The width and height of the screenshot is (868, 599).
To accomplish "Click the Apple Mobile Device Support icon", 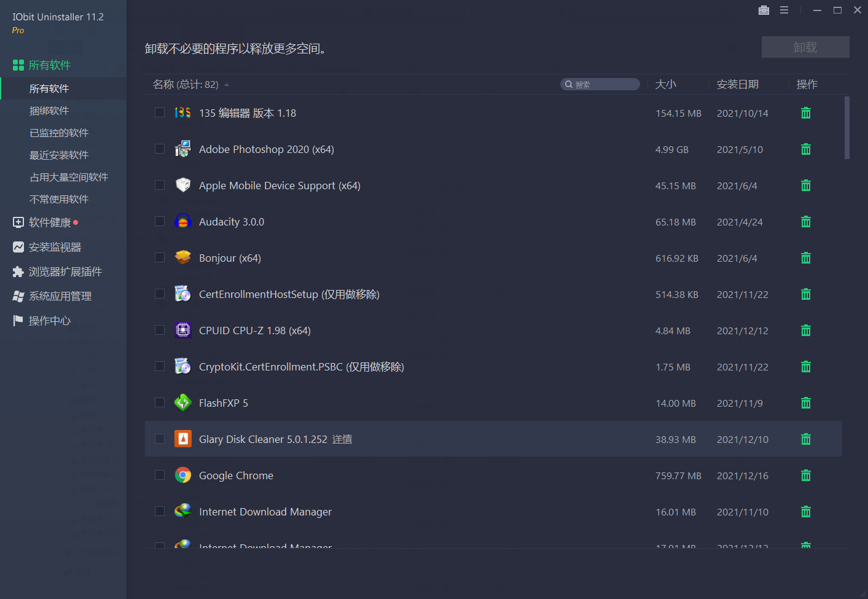I will (182, 186).
